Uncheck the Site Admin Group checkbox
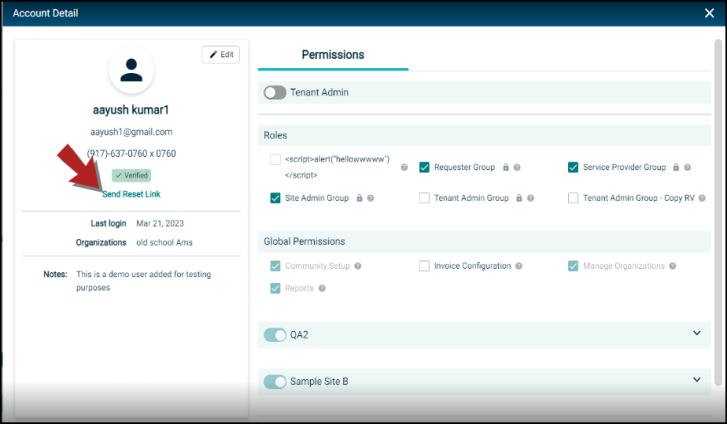The image size is (727, 424). 275,198
